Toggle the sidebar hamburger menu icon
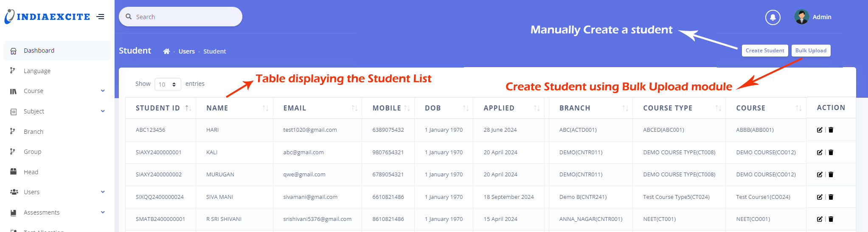The image size is (868, 232). click(x=100, y=17)
